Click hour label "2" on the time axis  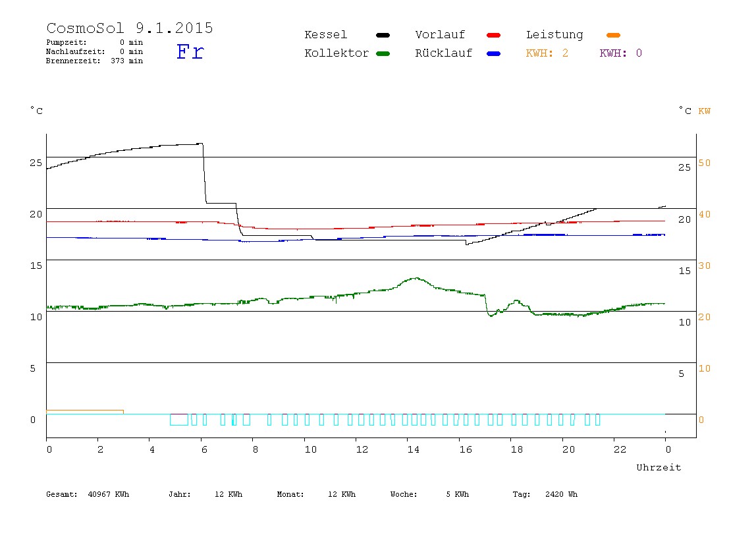(x=100, y=449)
